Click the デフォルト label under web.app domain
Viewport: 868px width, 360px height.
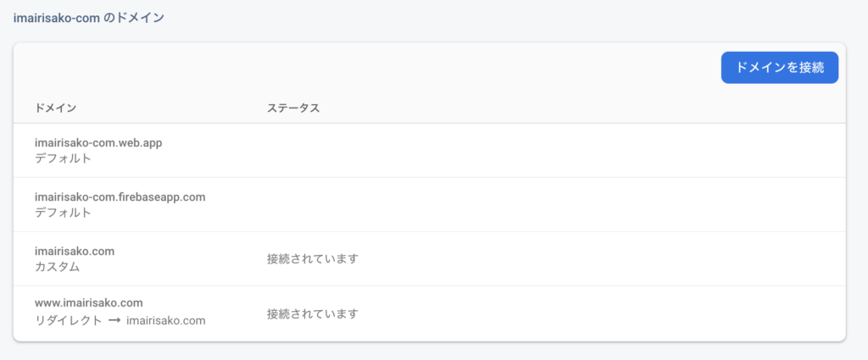click(x=63, y=158)
